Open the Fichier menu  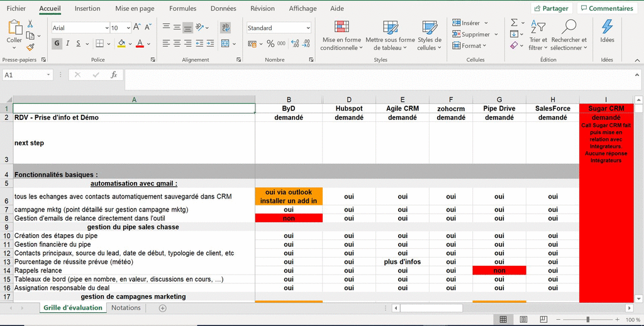click(16, 8)
